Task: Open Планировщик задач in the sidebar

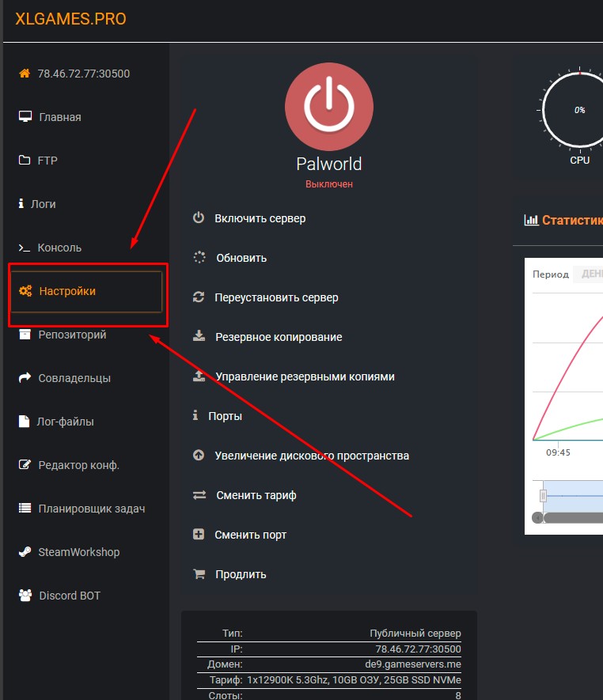Action: coord(91,509)
